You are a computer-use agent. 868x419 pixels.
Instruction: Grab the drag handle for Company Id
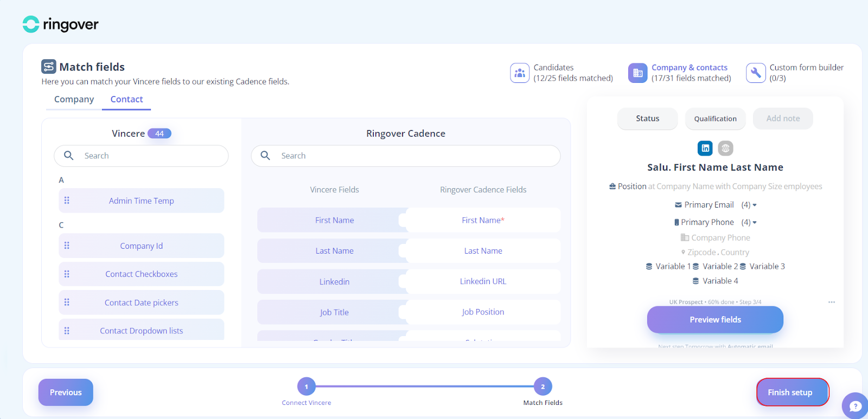pos(67,246)
